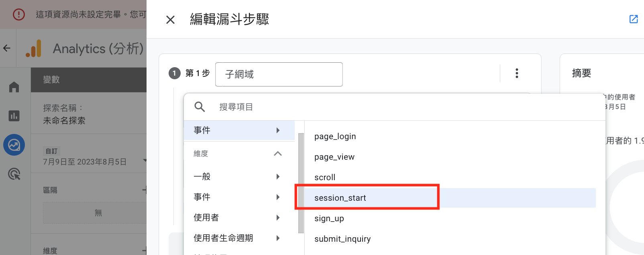Screen dimensions: 644x255
Task: Pick the sign_up event
Action: 329,218
